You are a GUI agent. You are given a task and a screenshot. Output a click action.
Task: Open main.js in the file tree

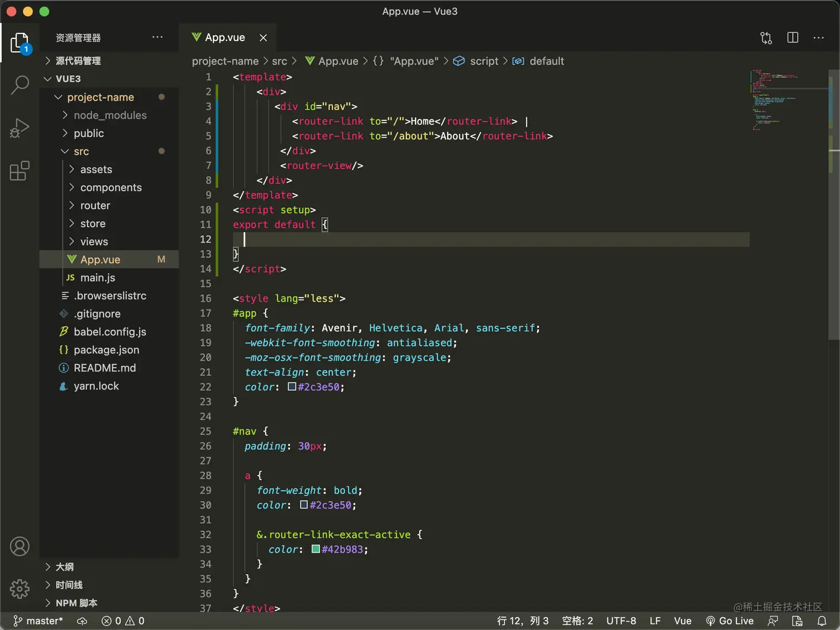coord(109,278)
